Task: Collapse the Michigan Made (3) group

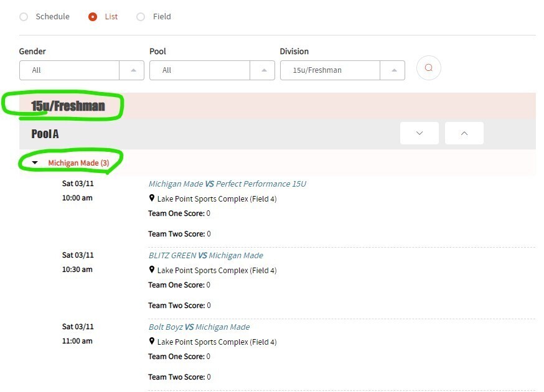Action: (x=35, y=162)
